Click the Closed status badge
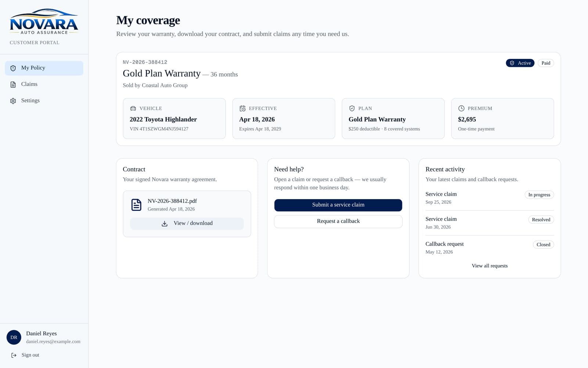The width and height of the screenshot is (588, 368). [x=543, y=245]
